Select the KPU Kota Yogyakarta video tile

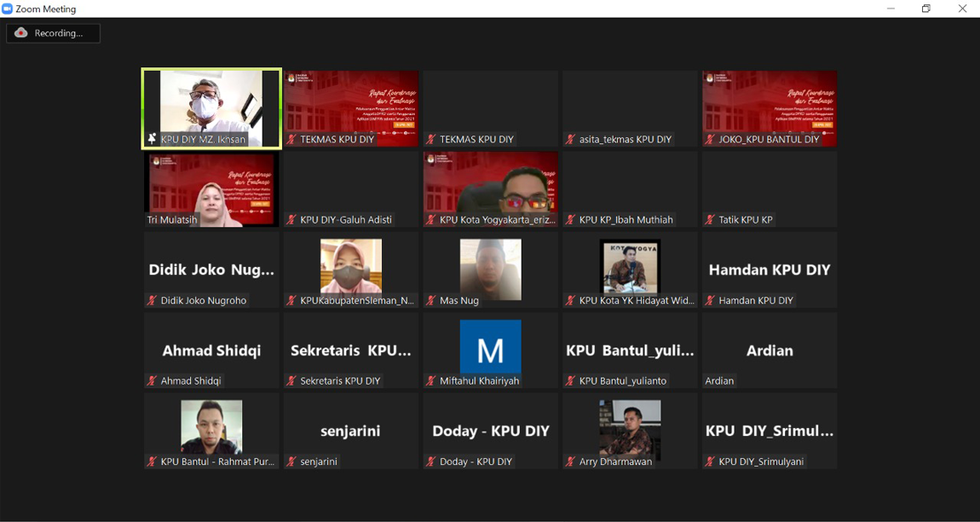click(490, 188)
